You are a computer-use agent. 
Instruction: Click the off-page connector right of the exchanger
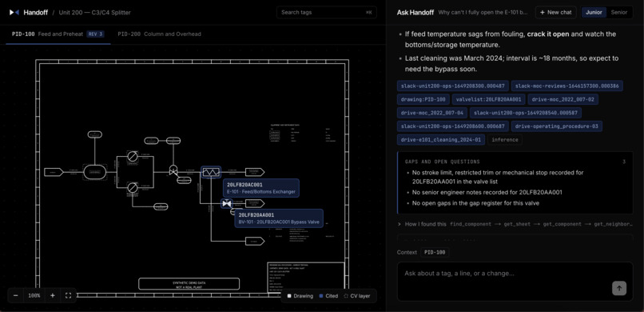coord(255,172)
